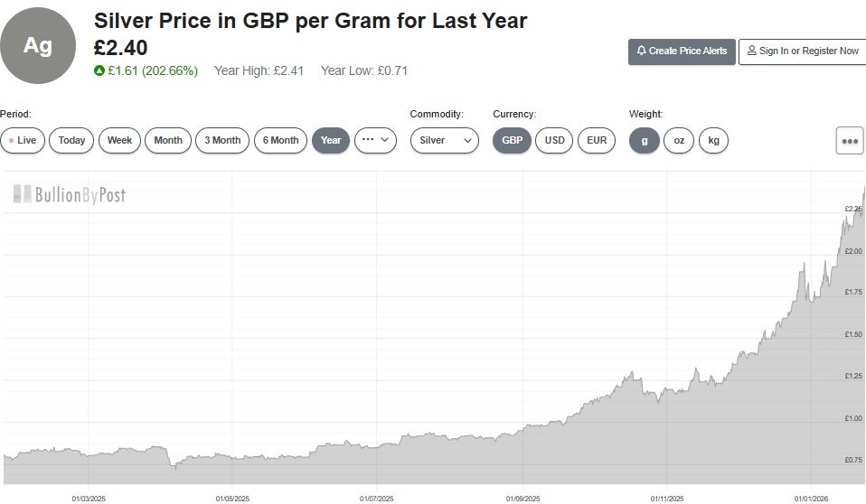Switch currency to EUR
This screenshot has width=866, height=504.
[596, 141]
